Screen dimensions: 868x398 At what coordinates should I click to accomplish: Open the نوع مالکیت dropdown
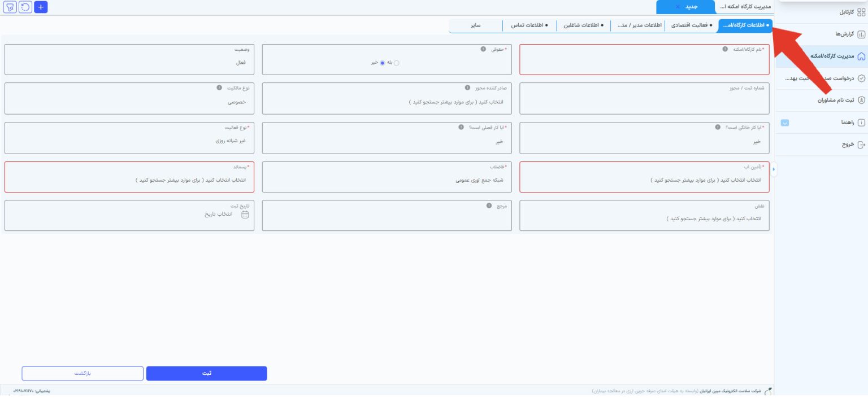pyautogui.click(x=129, y=98)
